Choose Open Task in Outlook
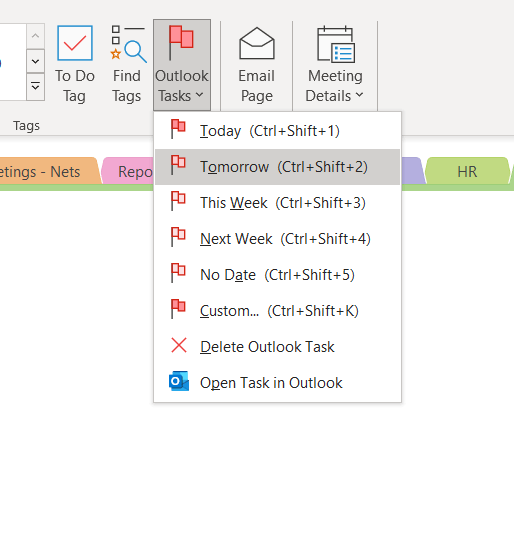The height and width of the screenshot is (549, 514). [x=277, y=383]
